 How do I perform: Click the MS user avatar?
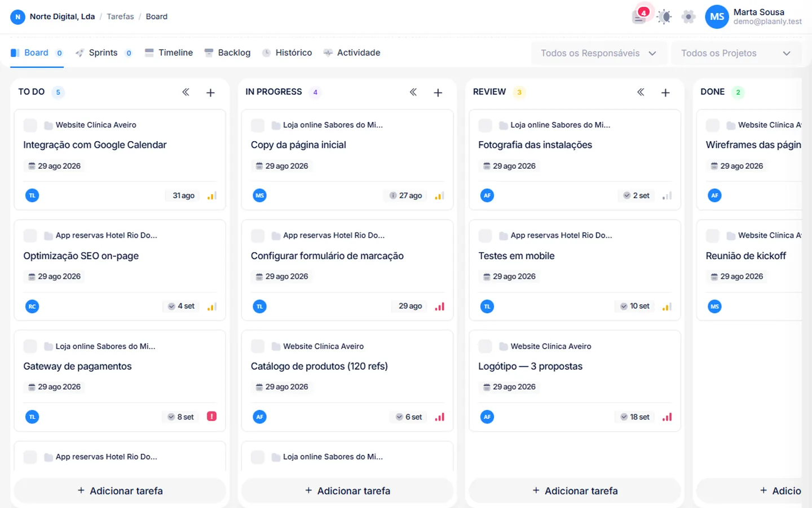(x=717, y=17)
